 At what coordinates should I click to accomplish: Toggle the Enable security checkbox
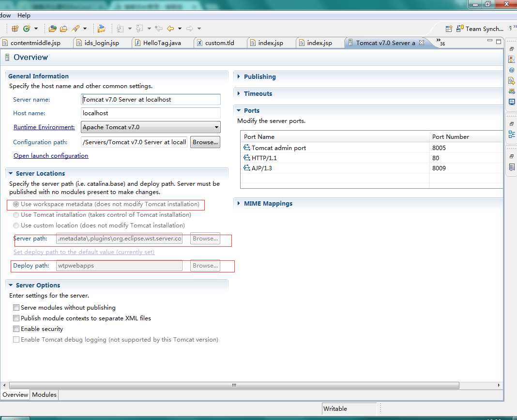click(16, 329)
